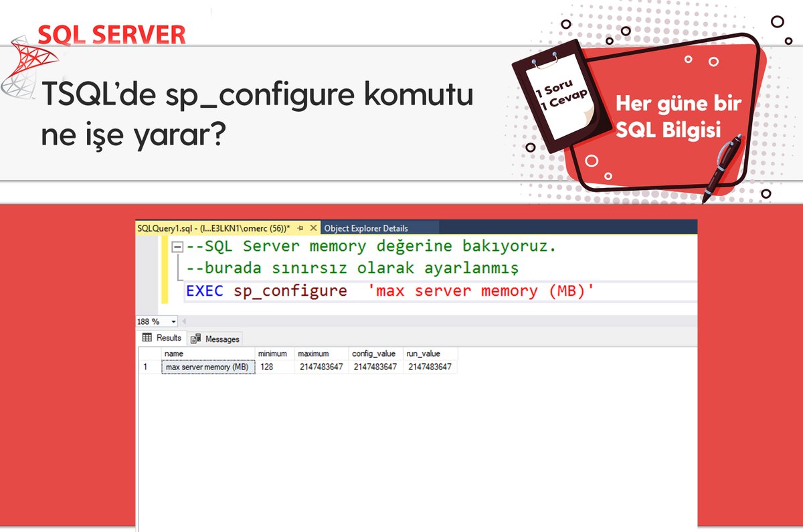Click the comment '--burada sınırsız olarak ayarlanmış'

tap(353, 268)
